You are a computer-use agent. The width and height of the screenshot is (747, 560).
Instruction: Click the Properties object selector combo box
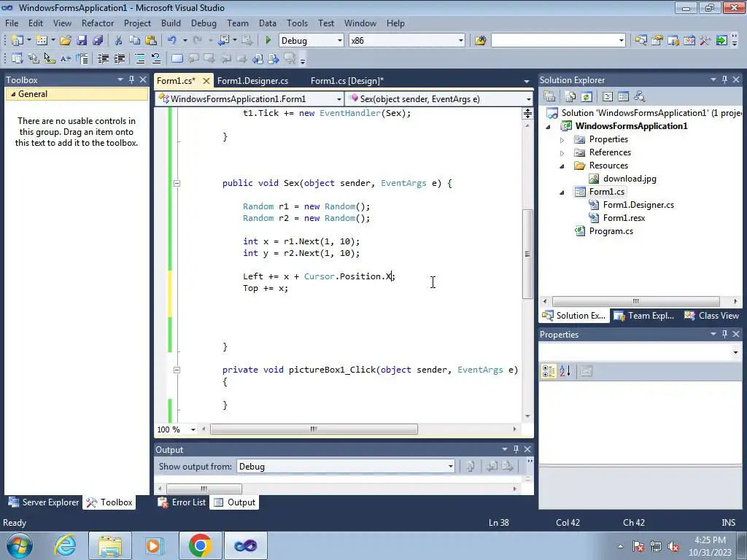(x=640, y=352)
